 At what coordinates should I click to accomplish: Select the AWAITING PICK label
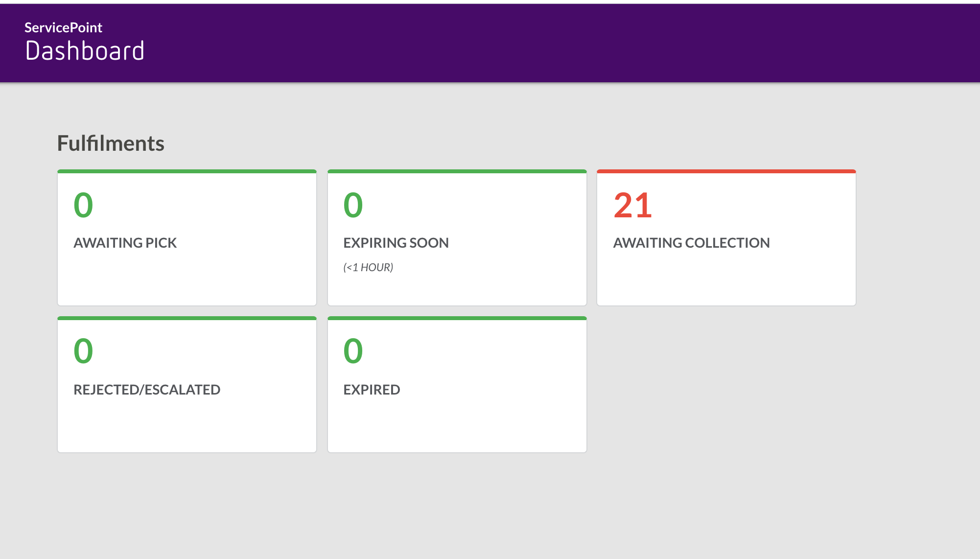[125, 242]
